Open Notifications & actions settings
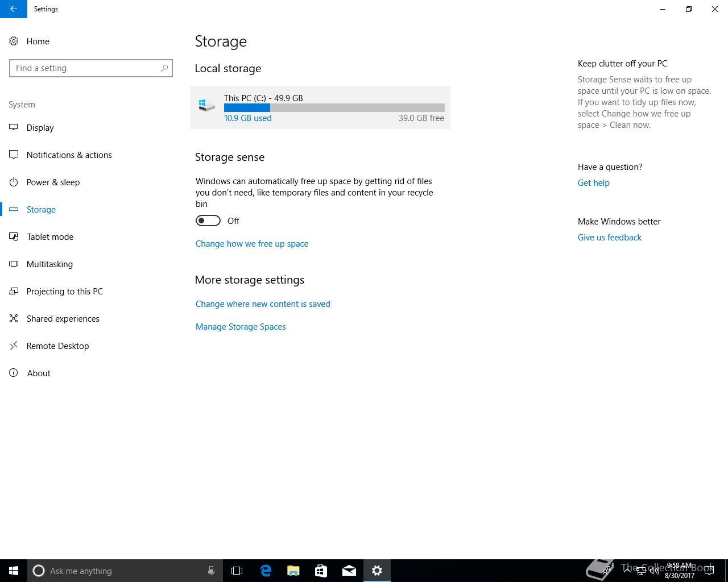The width and height of the screenshot is (728, 582). click(69, 155)
